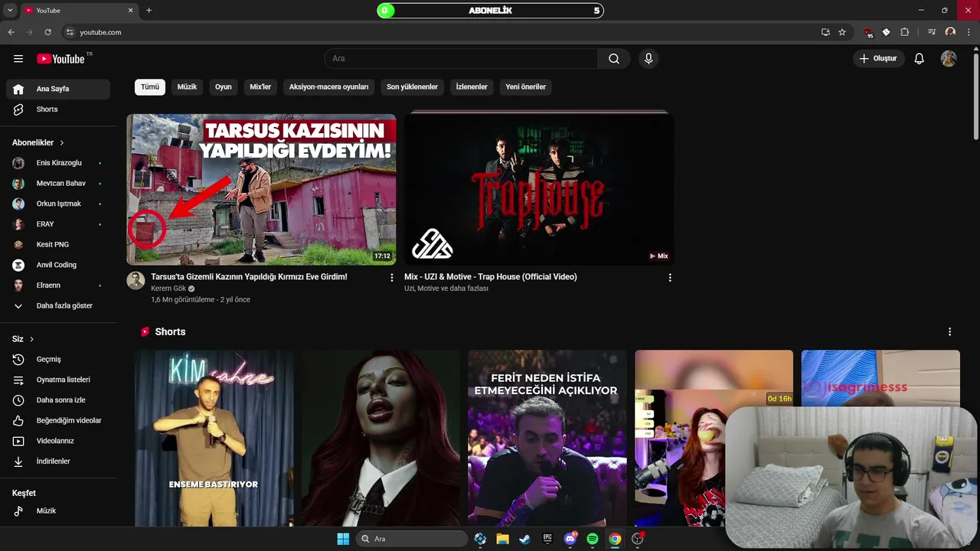Click Kerem Gök channel avatar

tap(136, 280)
